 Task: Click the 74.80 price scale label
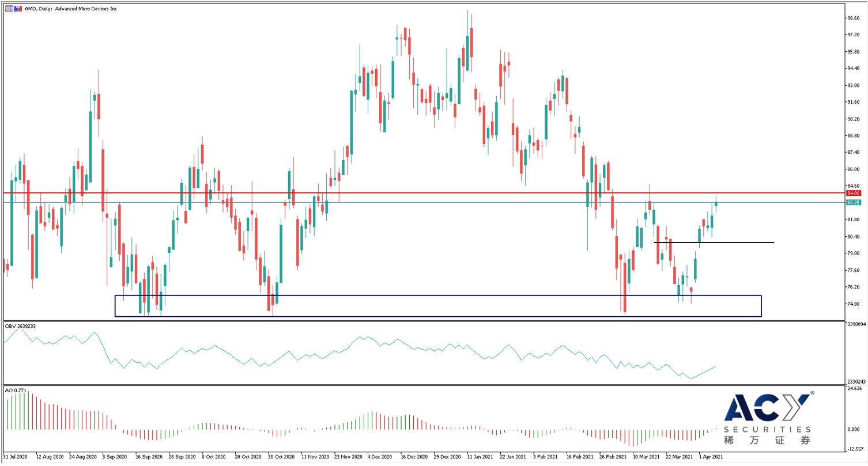pos(853,304)
